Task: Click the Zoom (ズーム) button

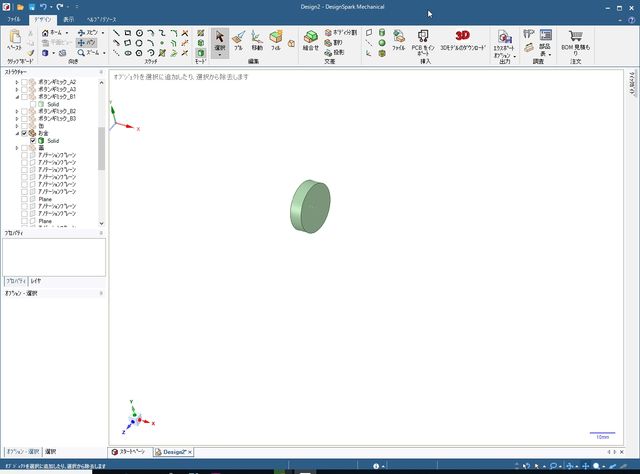Action: [89, 53]
